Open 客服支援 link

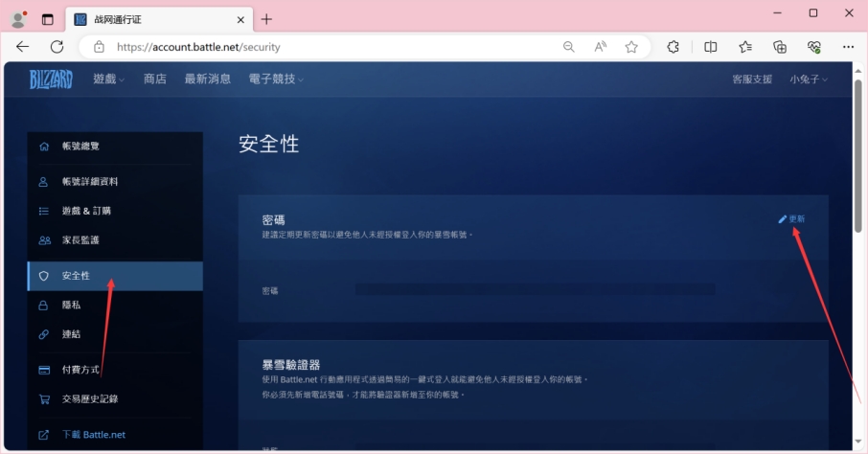[752, 79]
